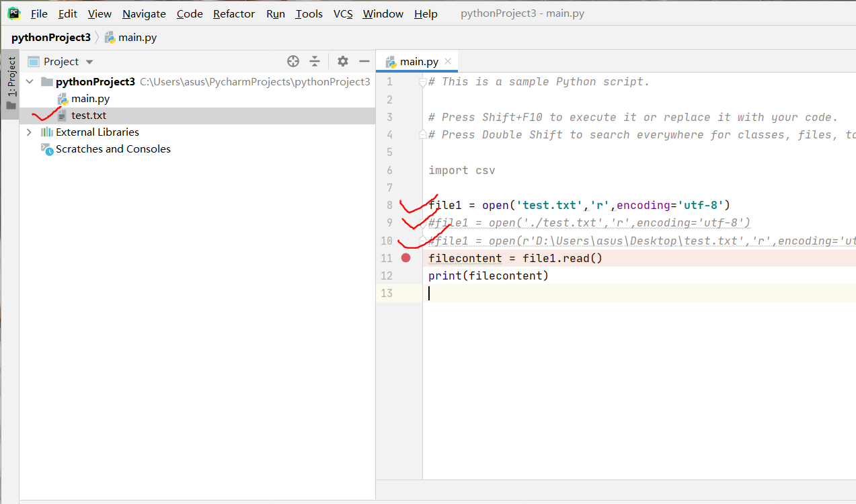This screenshot has width=856, height=504.
Task: Collapse the pythonProject3 tree node
Action: [x=29, y=81]
